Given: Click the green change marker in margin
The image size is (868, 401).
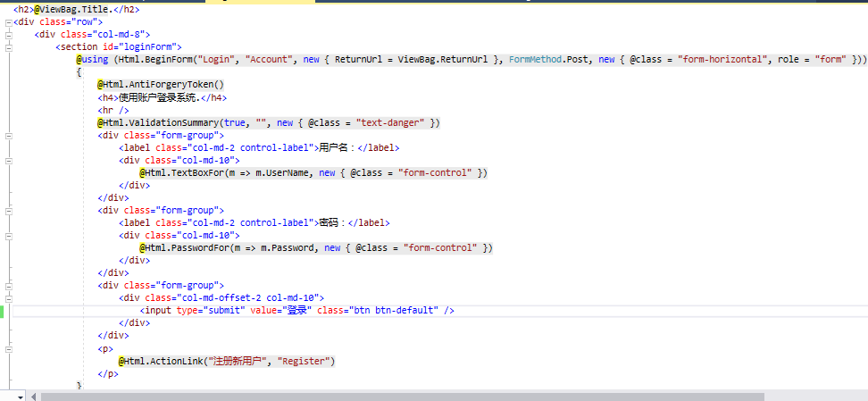Looking at the screenshot, I should point(3,311).
